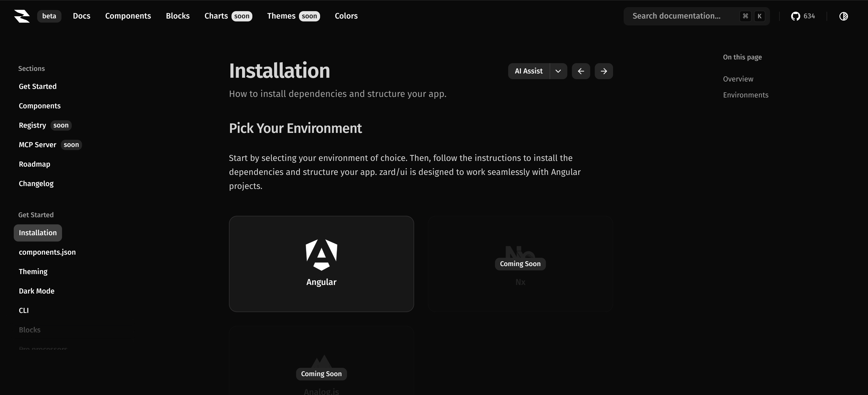This screenshot has height=395, width=868.
Task: Click the Installation page title
Action: click(279, 70)
